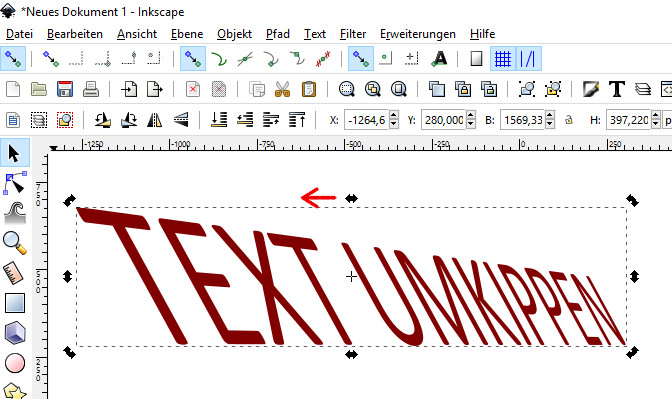
Task: Choose the Ellipse circle tool
Action: 15,363
